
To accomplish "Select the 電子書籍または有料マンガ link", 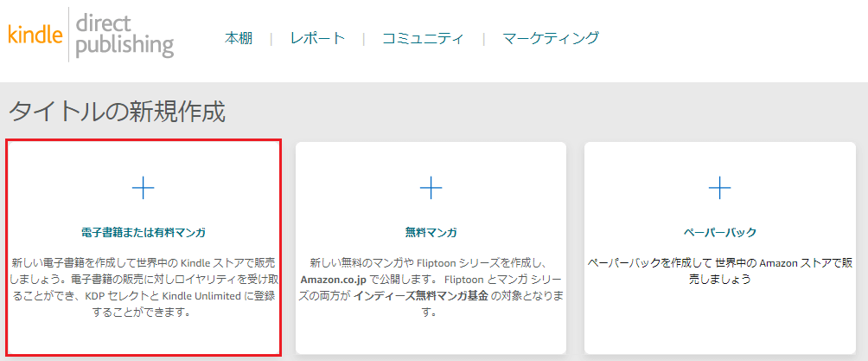I will 144,233.
